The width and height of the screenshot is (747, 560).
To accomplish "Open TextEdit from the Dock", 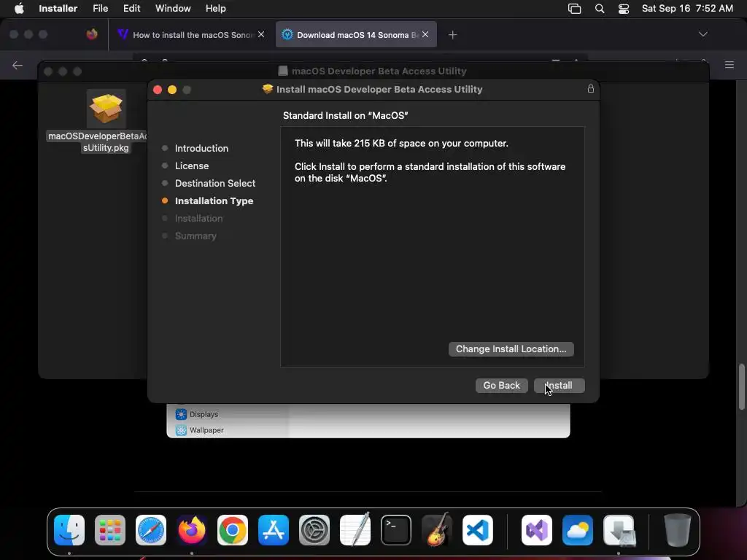I will 355,529.
